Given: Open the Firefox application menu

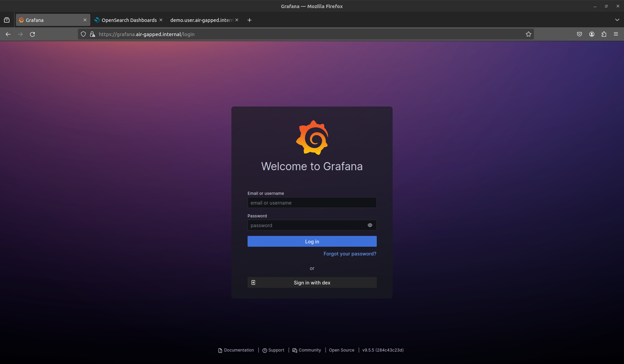Looking at the screenshot, I should pyautogui.click(x=616, y=34).
